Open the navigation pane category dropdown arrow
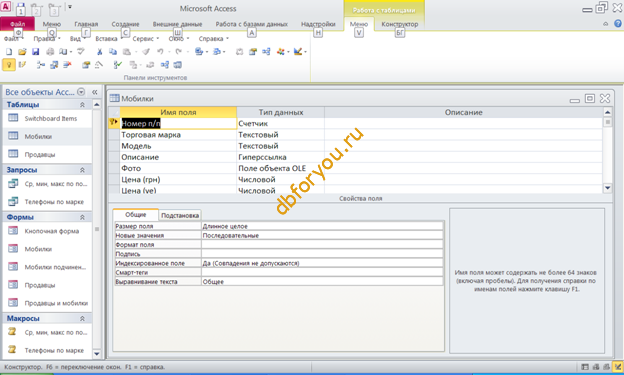Viewport: 624px width, 375px height. tap(81, 92)
